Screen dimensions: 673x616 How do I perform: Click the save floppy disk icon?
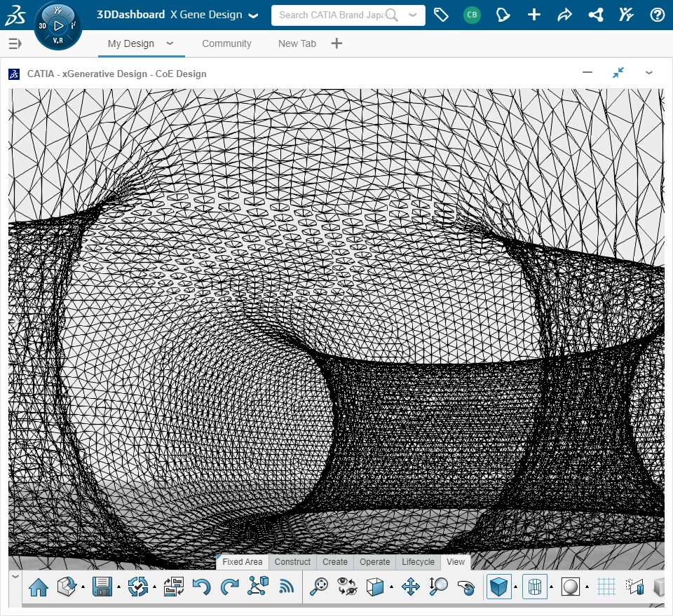point(102,587)
